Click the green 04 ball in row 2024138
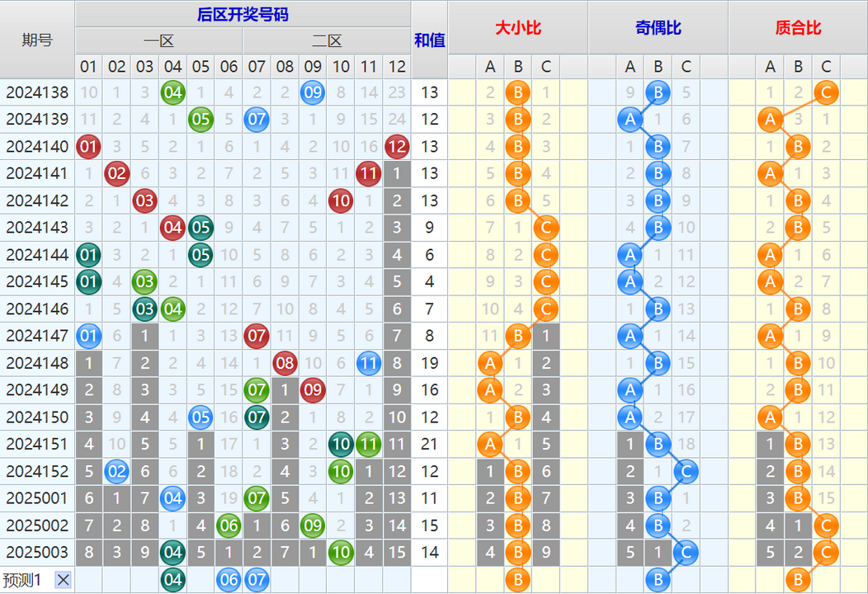The width and height of the screenshot is (868, 594). point(172,92)
